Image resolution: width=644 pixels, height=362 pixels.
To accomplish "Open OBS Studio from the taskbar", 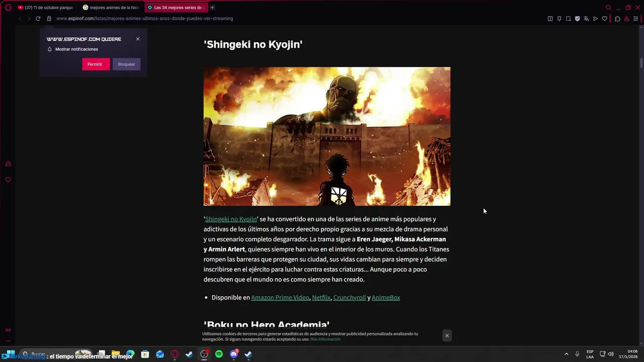I will pos(204,354).
